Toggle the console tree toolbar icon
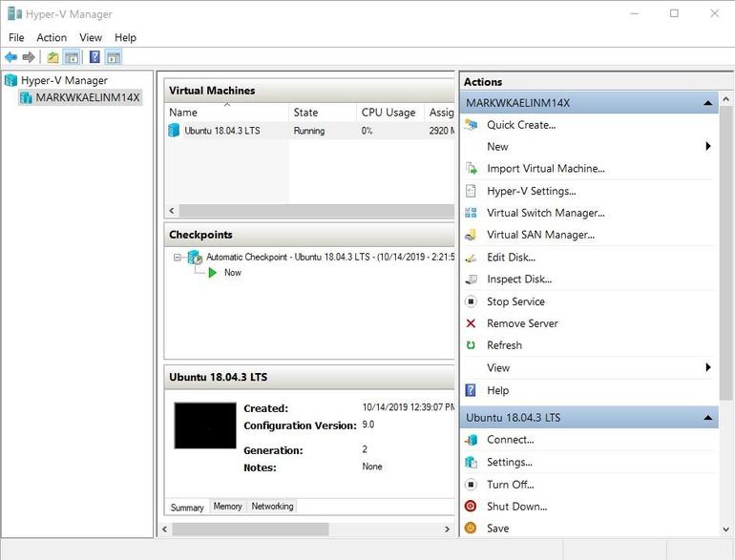 coord(72,57)
